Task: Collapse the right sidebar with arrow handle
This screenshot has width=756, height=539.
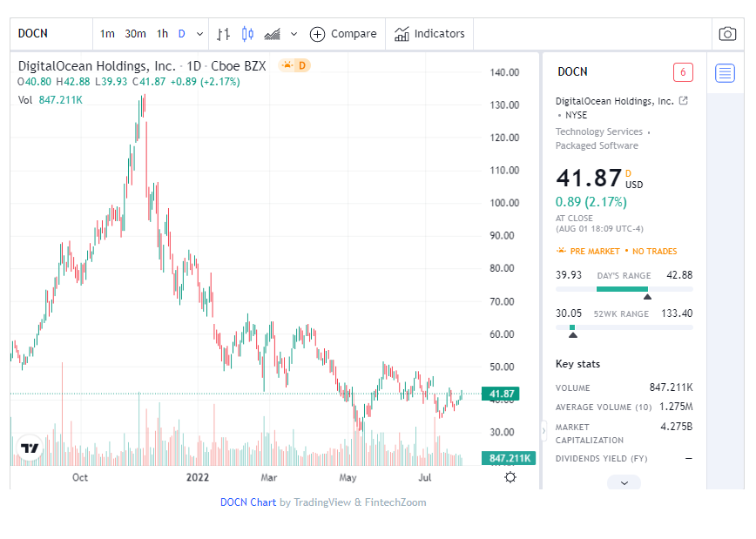Action: click(543, 430)
